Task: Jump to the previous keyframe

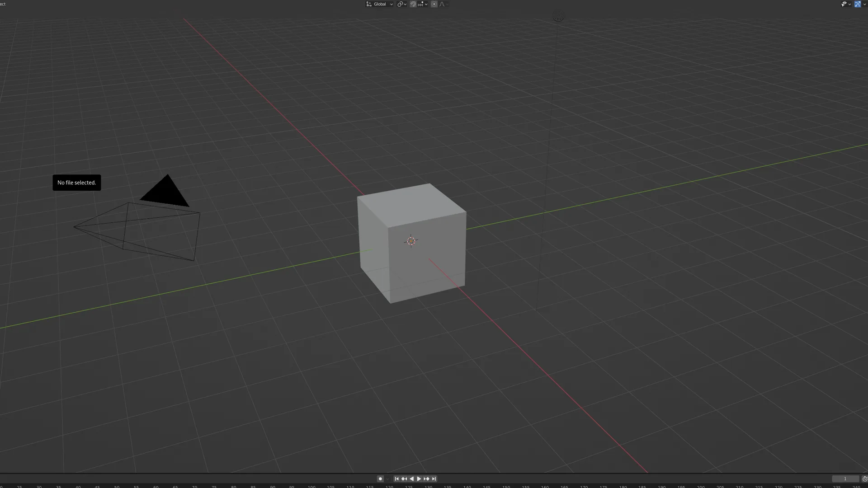Action: click(x=404, y=479)
